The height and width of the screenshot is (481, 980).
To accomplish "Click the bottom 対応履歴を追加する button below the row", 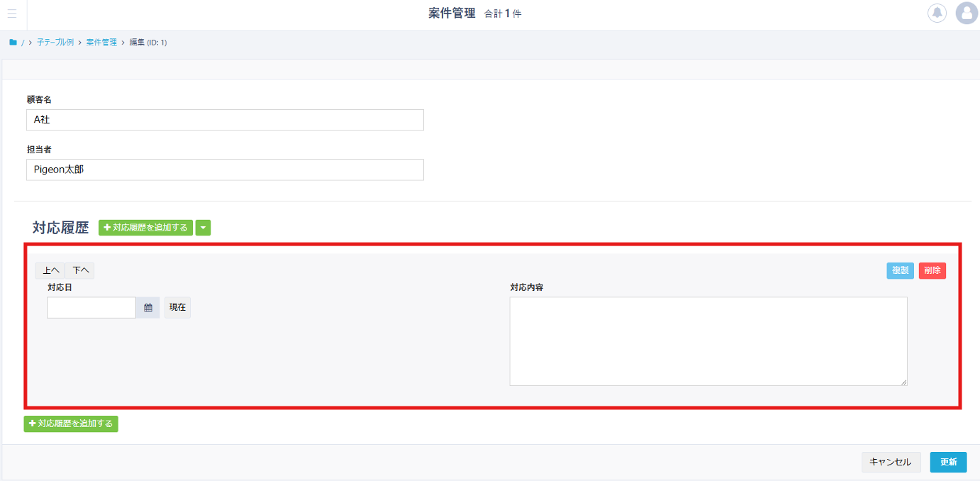I will [71, 424].
